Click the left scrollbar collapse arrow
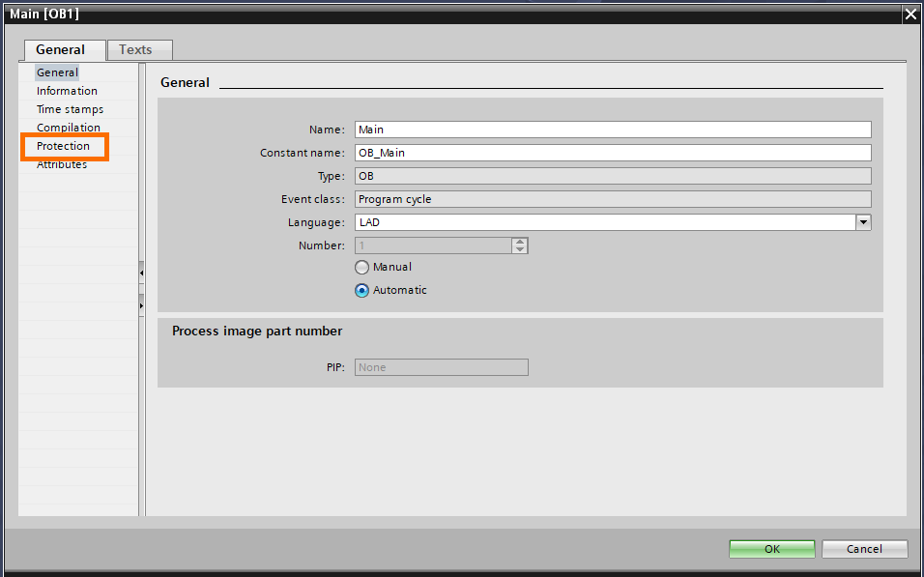 point(141,274)
